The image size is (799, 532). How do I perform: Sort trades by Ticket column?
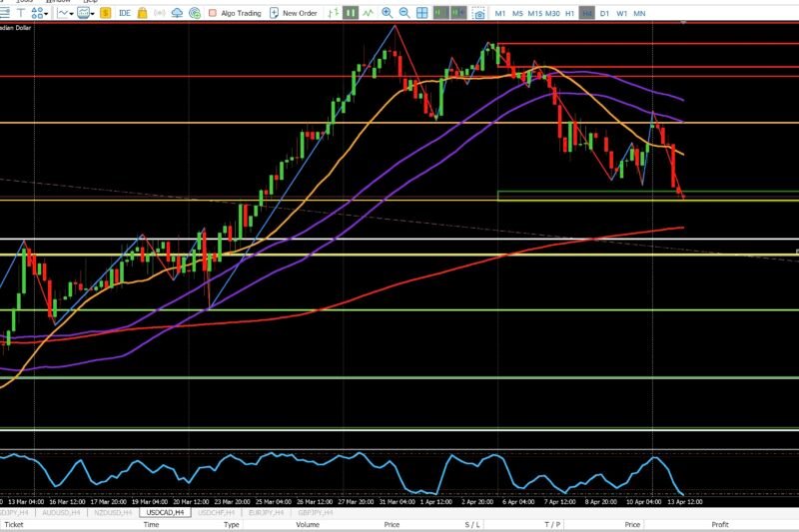(x=14, y=525)
